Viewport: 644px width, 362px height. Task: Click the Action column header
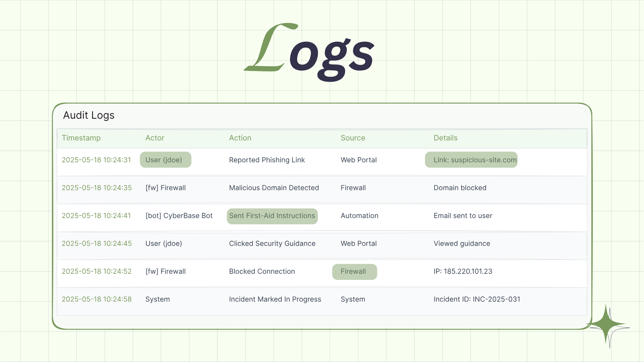click(240, 138)
